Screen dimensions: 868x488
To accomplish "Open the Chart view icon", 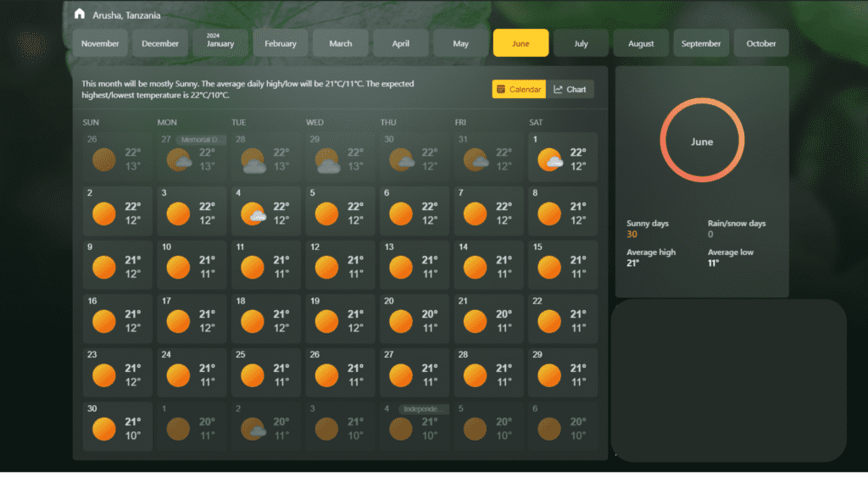I will [x=560, y=89].
